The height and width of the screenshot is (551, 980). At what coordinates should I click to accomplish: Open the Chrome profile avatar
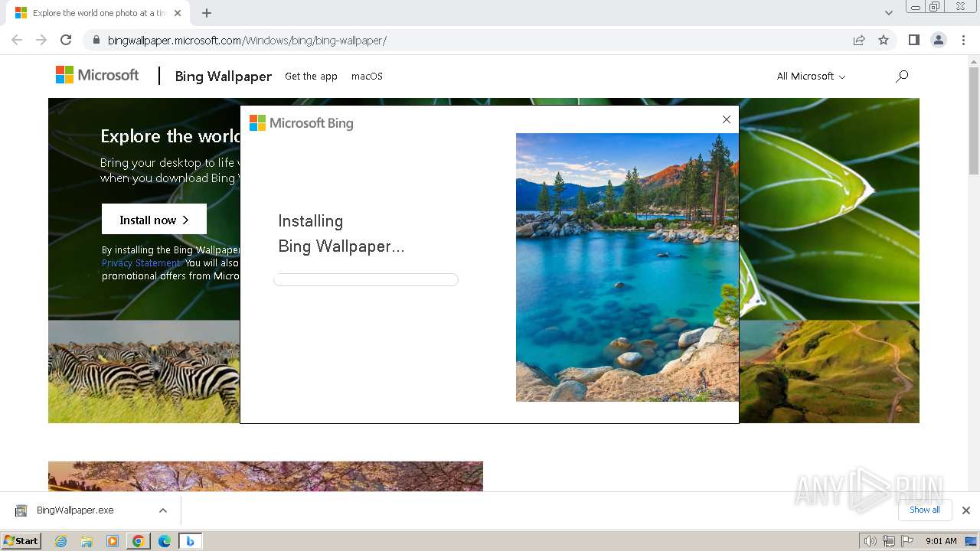click(939, 40)
